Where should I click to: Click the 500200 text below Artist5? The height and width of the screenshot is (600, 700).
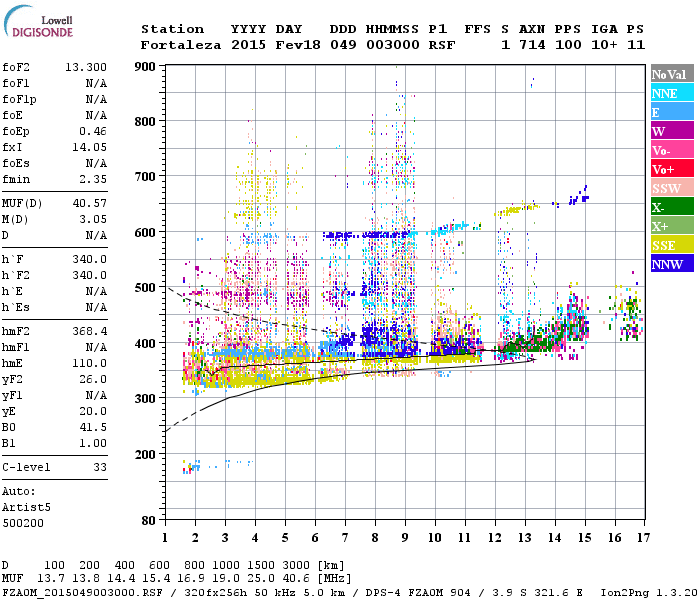(23, 523)
